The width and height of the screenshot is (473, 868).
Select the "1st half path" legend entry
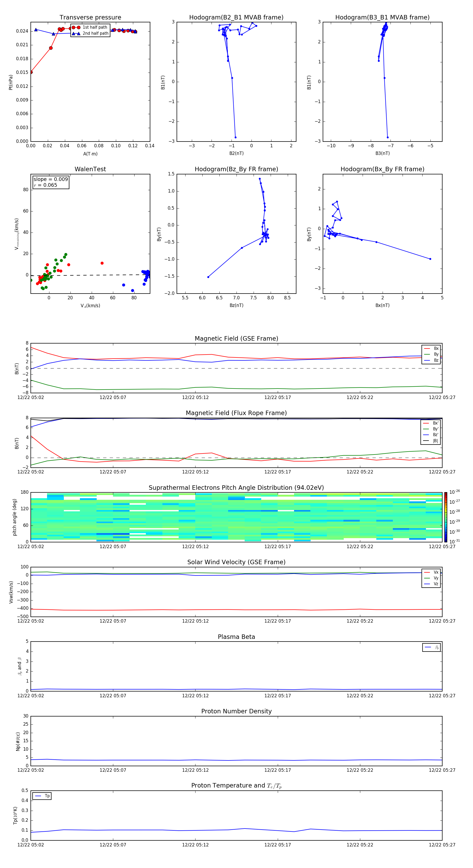tap(90, 27)
